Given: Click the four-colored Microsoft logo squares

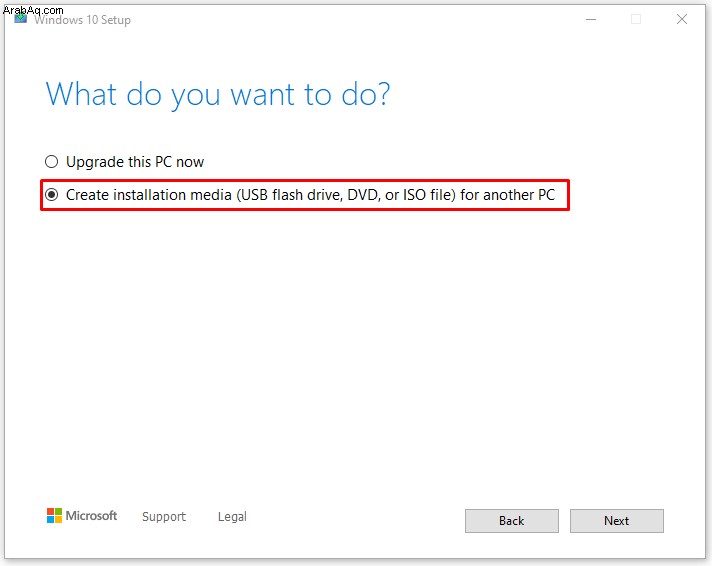Looking at the screenshot, I should pos(54,516).
